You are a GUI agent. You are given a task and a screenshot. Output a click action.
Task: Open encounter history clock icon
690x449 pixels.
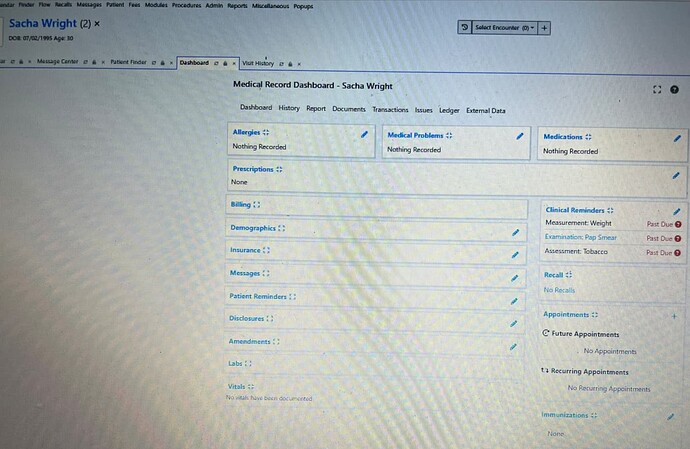click(465, 27)
